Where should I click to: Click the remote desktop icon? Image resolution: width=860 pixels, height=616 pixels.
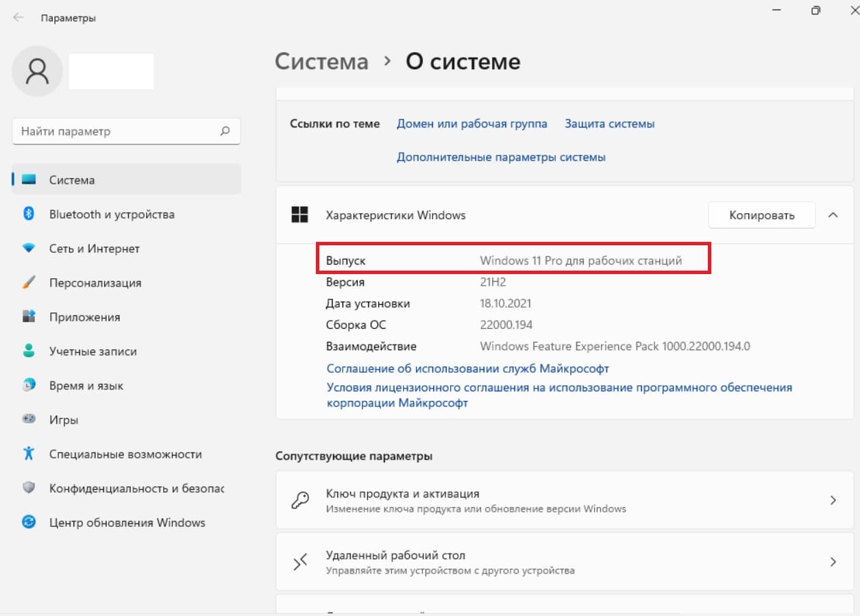pyautogui.click(x=300, y=562)
